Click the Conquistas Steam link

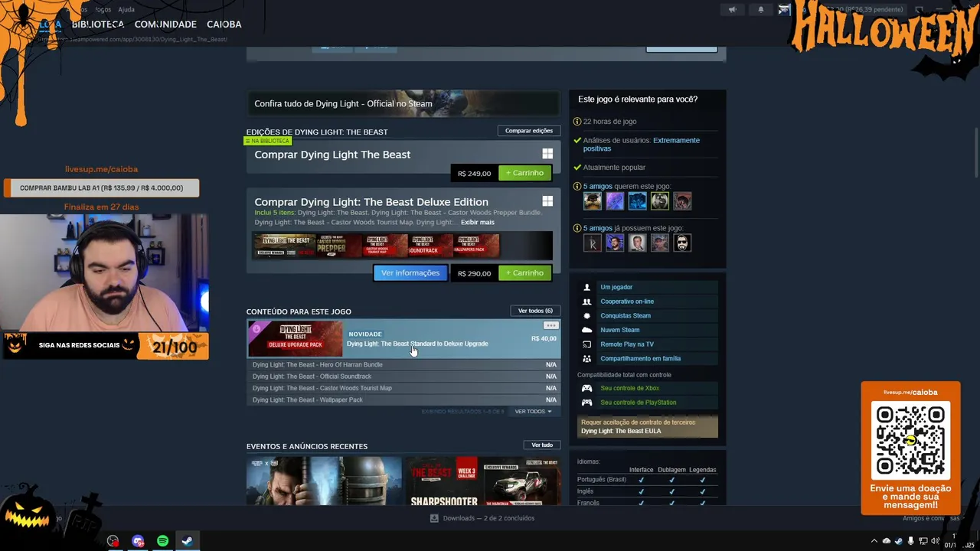(626, 316)
